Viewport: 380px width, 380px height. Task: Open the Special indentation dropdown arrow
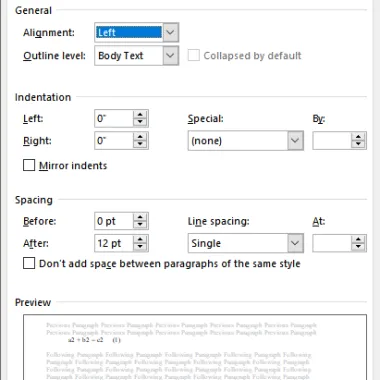[x=295, y=141]
